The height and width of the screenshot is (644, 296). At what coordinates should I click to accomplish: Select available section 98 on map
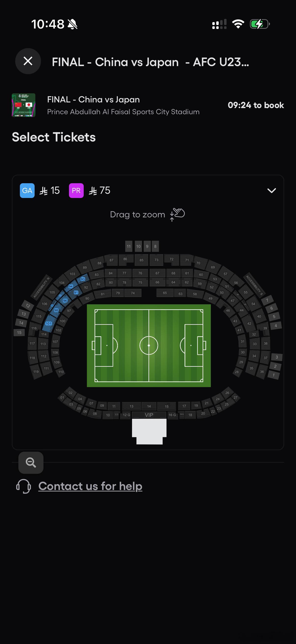[56, 310]
